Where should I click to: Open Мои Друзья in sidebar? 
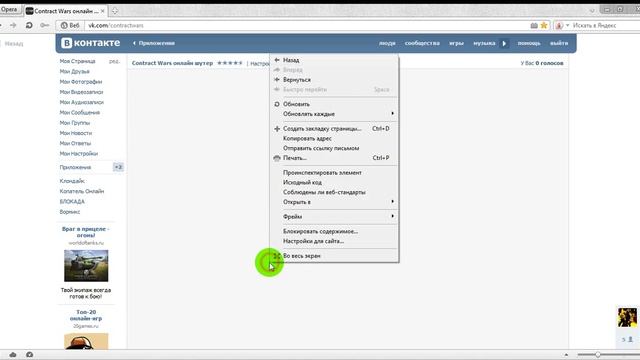point(75,71)
